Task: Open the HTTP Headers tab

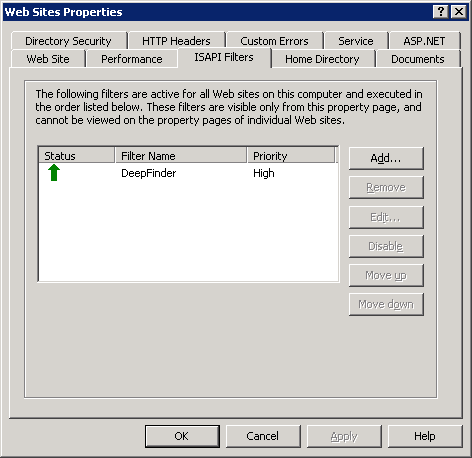Action: [176, 41]
